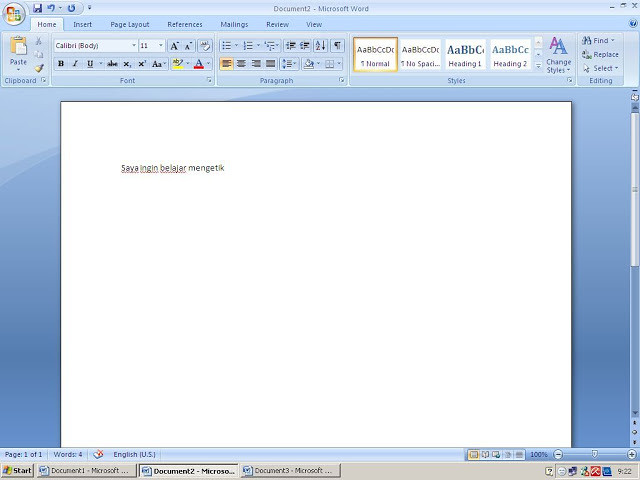Viewport: 640px width, 480px height.
Task: Switch to Mailings tab
Action: (x=234, y=24)
